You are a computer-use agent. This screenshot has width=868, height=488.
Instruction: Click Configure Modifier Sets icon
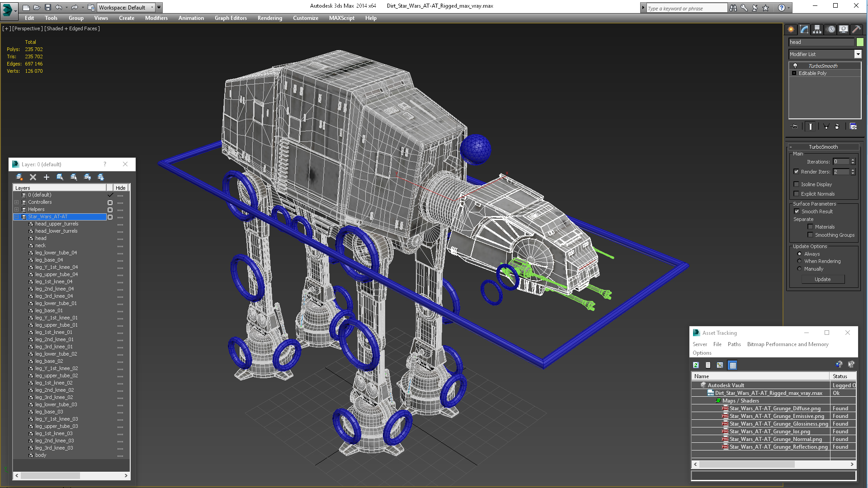click(x=853, y=127)
